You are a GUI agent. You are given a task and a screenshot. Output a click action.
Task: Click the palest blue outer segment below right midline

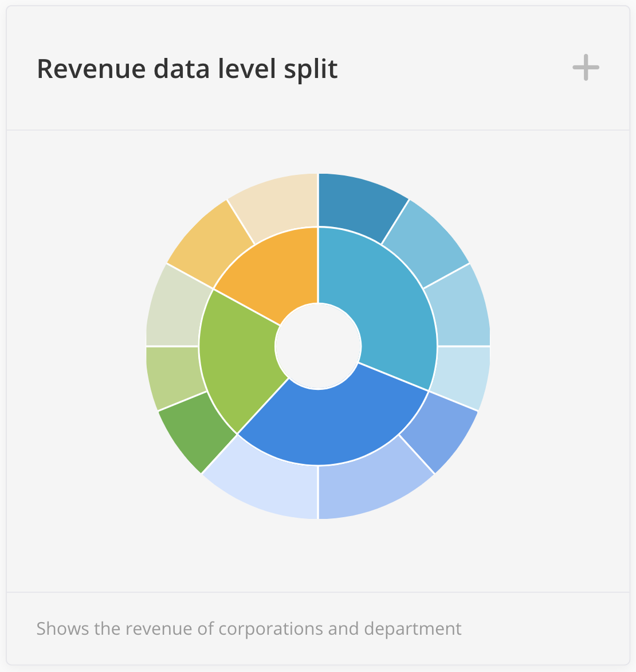tap(461, 374)
